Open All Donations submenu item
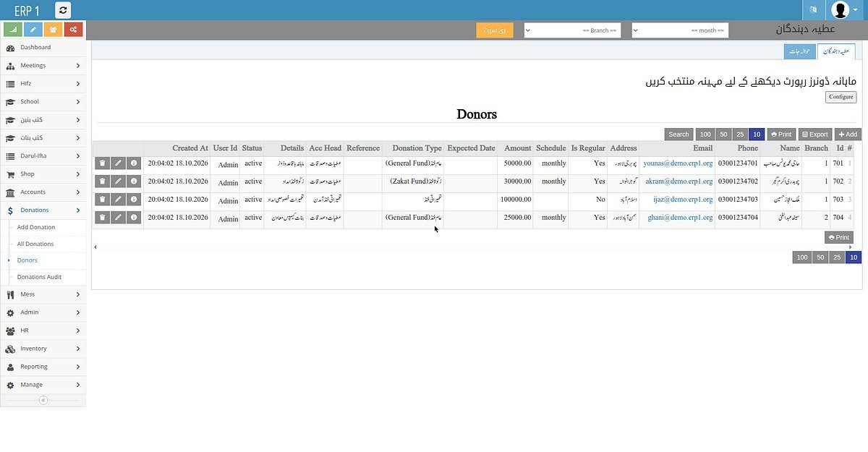Image resolution: width=868 pixels, height=452 pixels. click(35, 244)
